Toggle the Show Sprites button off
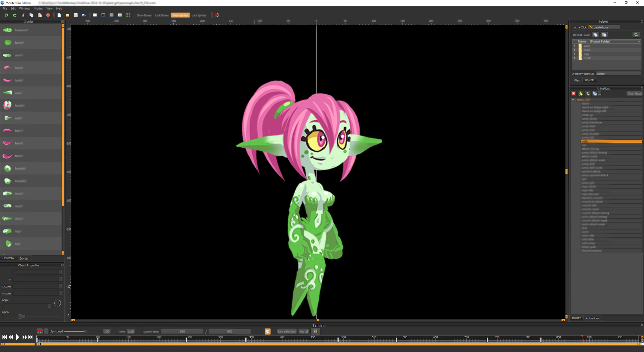Image resolution: width=644 pixels, height=352 pixels. click(x=180, y=15)
